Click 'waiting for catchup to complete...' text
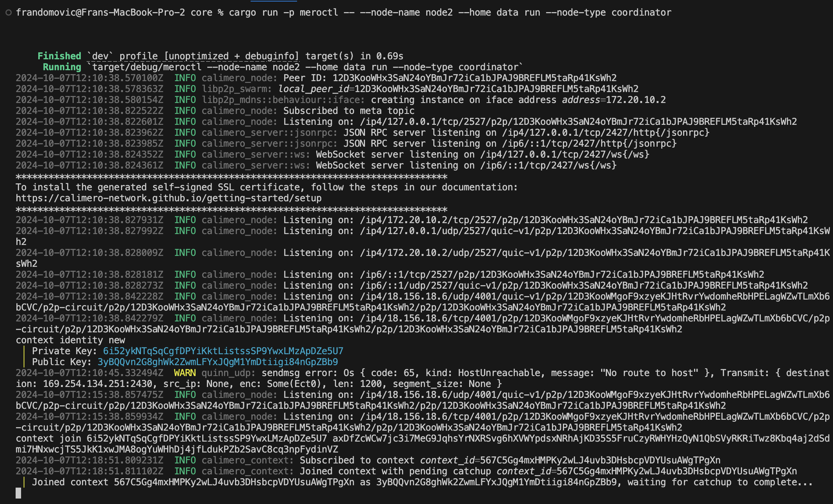 tap(720, 482)
